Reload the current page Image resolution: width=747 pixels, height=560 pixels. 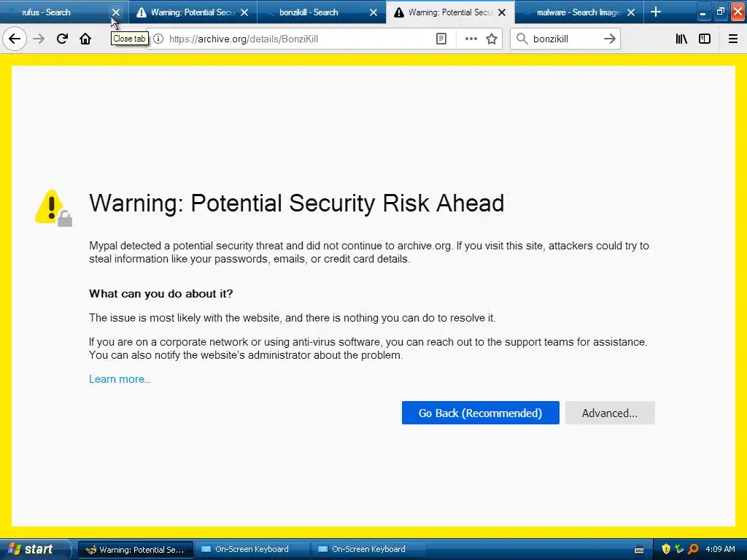click(62, 39)
